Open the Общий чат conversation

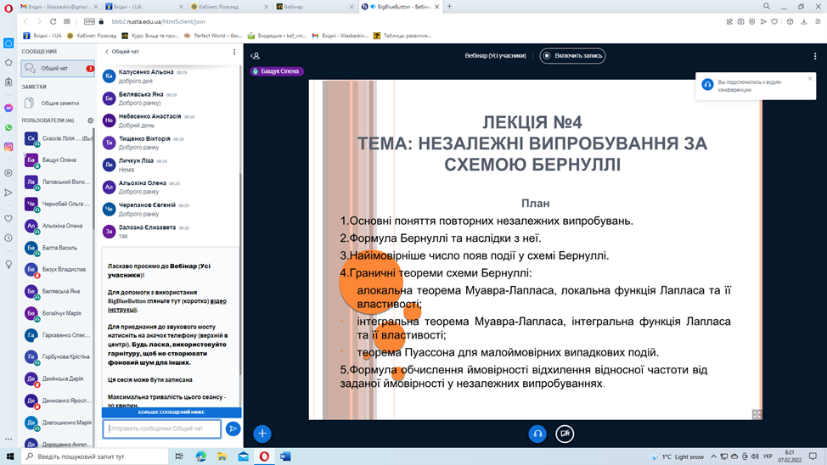tap(57, 69)
